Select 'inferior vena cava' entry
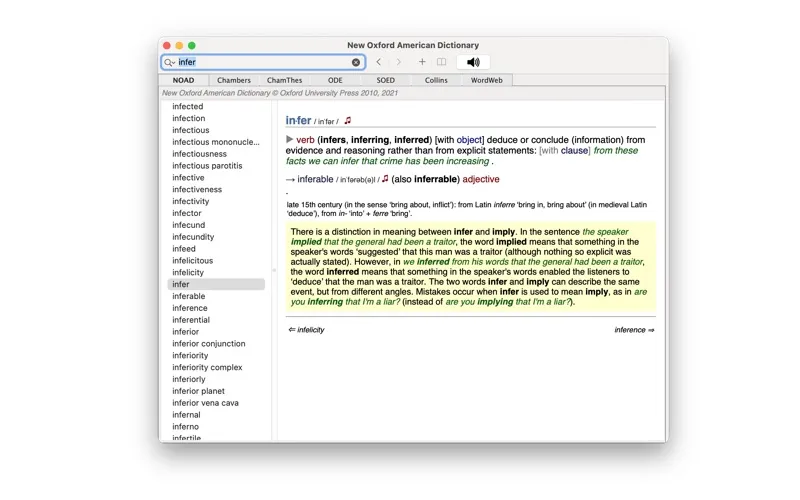800x500 pixels. point(206,403)
